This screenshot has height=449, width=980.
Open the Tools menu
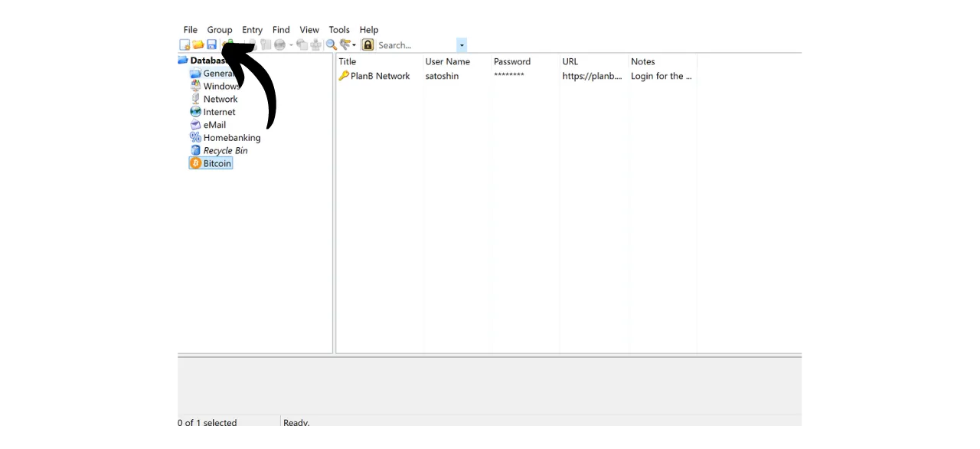[x=339, y=29]
